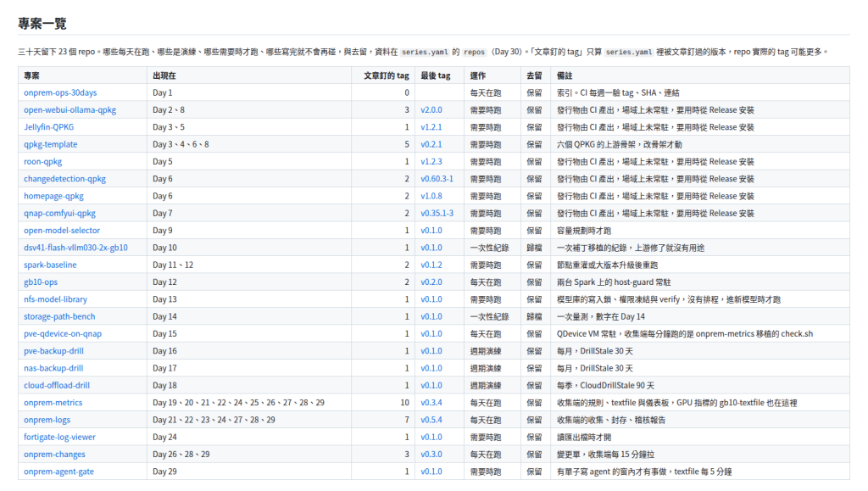Open v0.1.0 tag in onprem-agent-gate row

pyautogui.click(x=431, y=471)
